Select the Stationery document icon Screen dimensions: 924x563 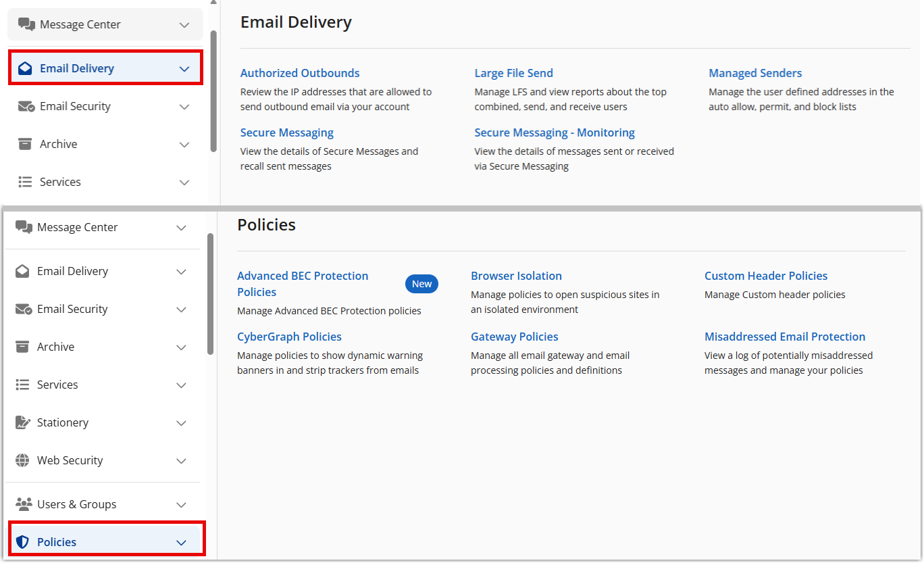click(24, 422)
